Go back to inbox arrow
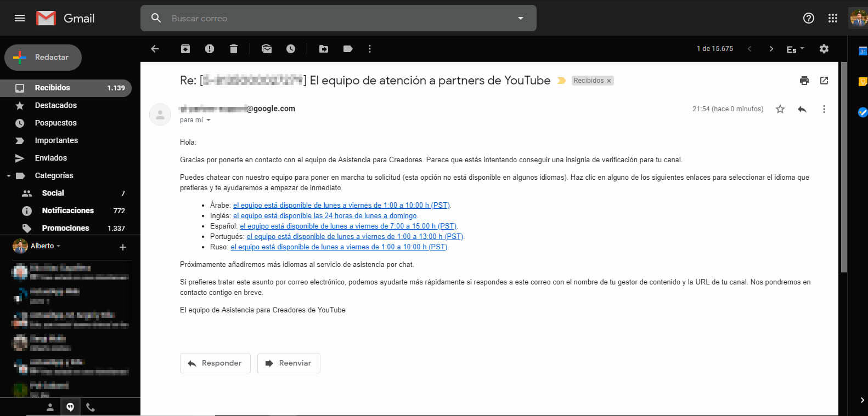Screen dimensions: 868x416 click(x=155, y=49)
